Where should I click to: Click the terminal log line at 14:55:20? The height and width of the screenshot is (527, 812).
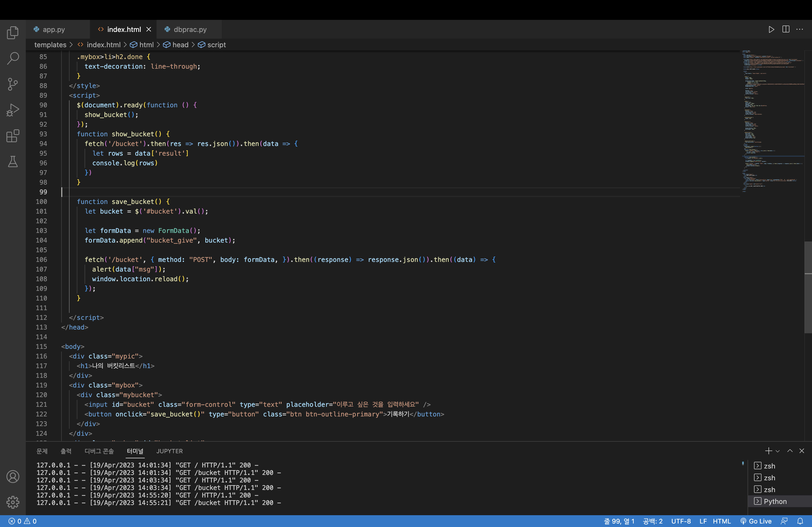[147, 495]
